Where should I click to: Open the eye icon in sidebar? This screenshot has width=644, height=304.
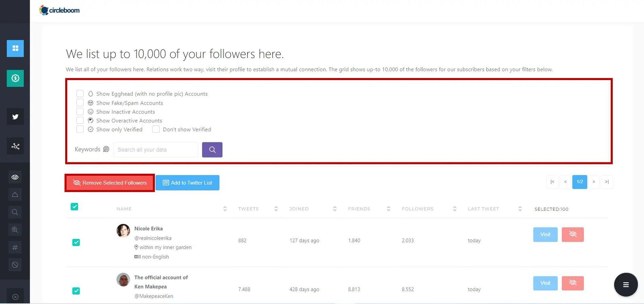coord(15,177)
